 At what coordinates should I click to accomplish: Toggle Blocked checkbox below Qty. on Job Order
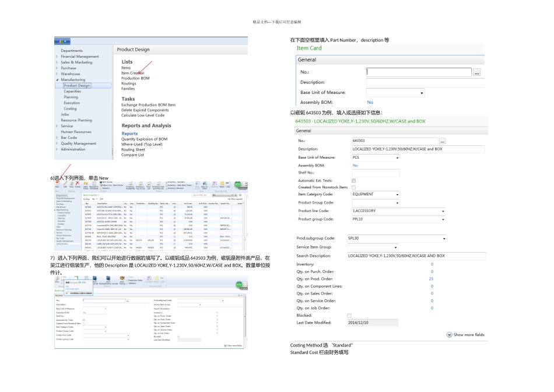pyautogui.click(x=349, y=316)
